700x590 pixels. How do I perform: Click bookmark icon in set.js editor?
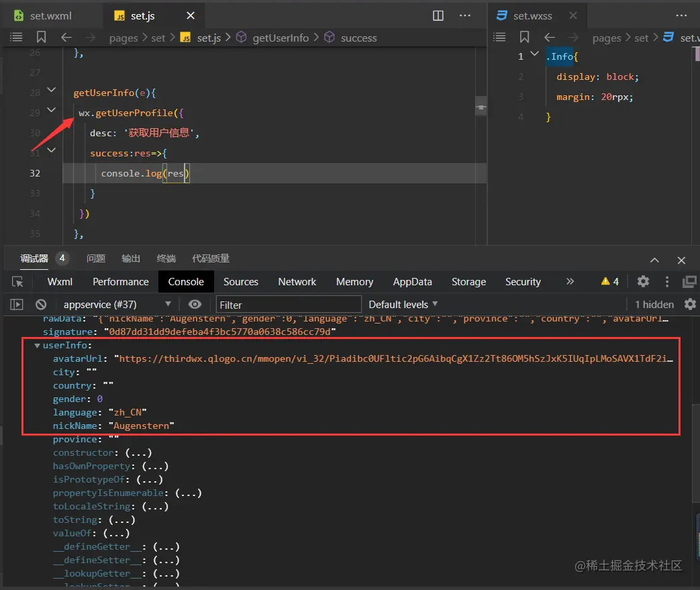tap(41, 37)
